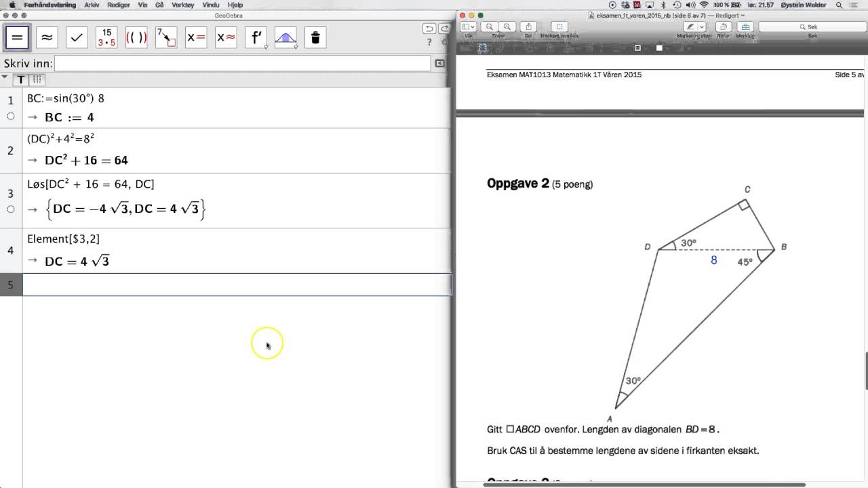Select the Solve Numerically (x ≈) tool

(x=226, y=38)
